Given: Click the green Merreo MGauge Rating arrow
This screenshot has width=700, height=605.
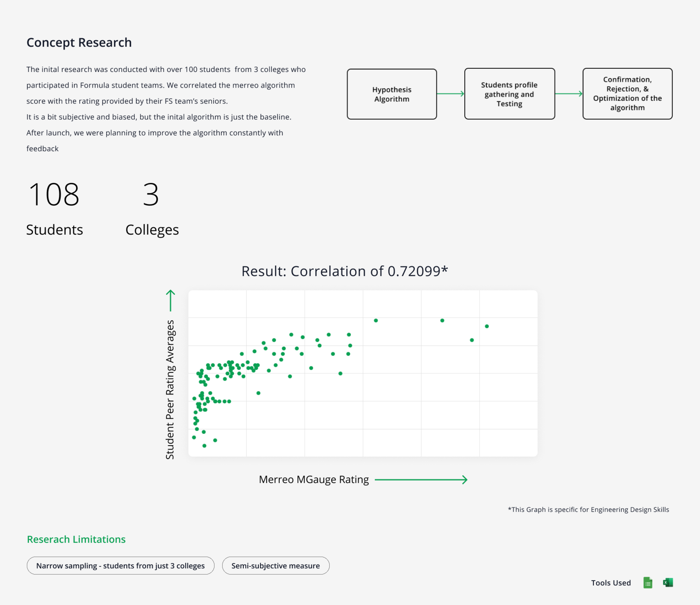Looking at the screenshot, I should 421,480.
